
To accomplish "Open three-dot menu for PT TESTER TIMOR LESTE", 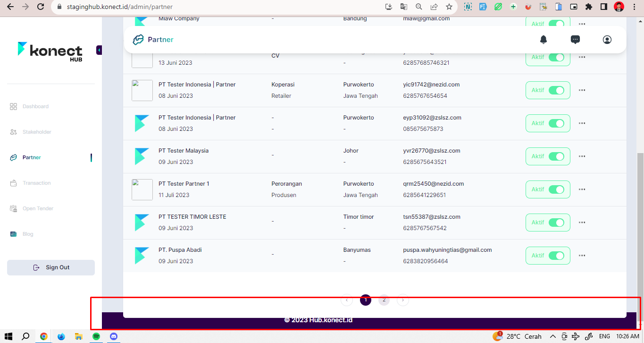I will pyautogui.click(x=582, y=223).
